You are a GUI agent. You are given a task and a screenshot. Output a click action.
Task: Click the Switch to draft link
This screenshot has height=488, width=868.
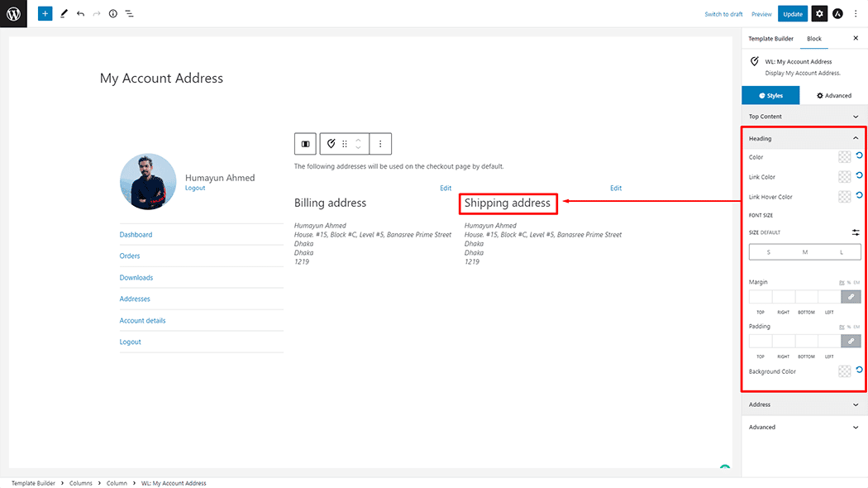click(x=723, y=14)
